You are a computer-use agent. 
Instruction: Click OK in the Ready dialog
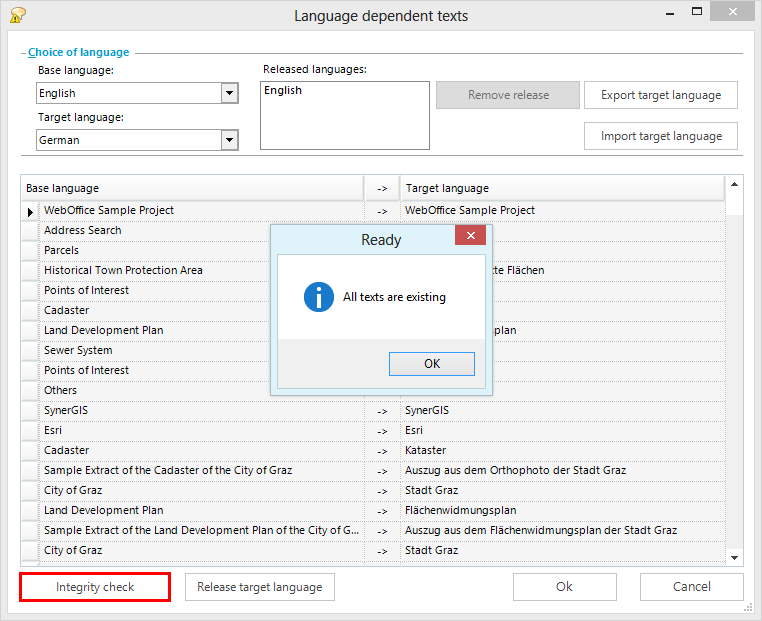tap(431, 364)
